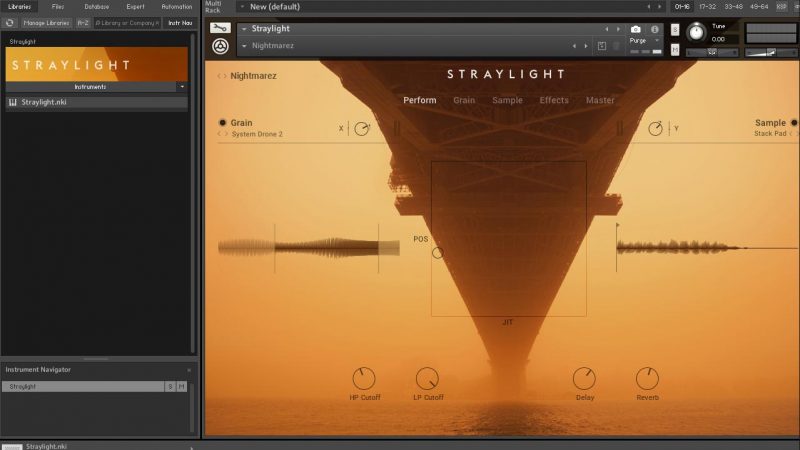Screen dimensions: 800x450
Task: Open instrument info with the info icon
Action: pyautogui.click(x=655, y=29)
